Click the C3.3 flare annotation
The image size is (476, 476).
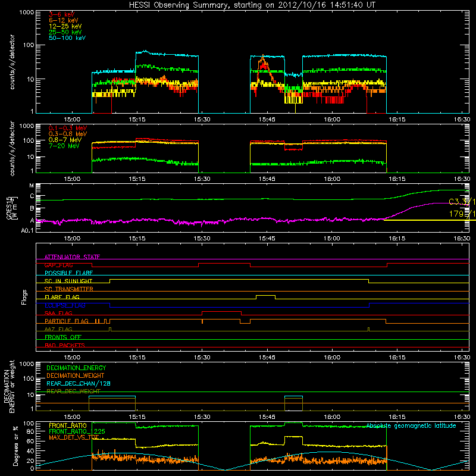[x=462, y=202]
